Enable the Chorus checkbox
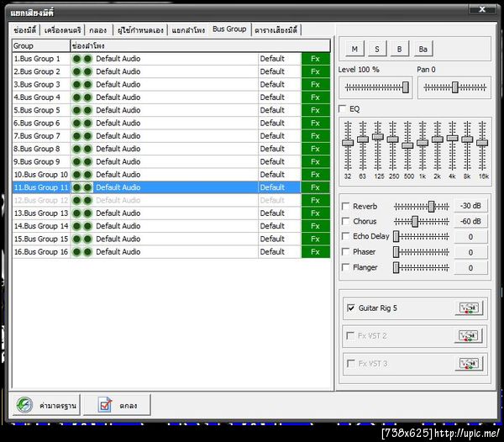Image resolution: width=504 pixels, height=442 pixels. [x=345, y=221]
